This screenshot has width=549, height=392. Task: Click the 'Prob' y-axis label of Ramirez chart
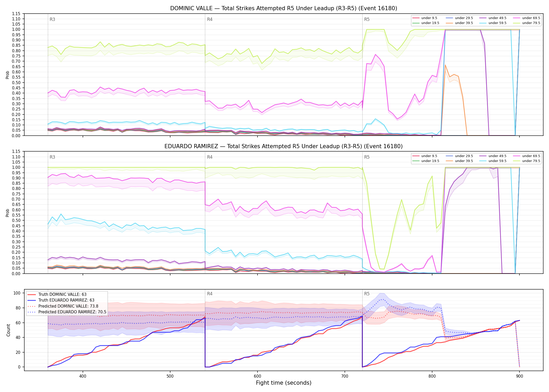[x=8, y=213]
